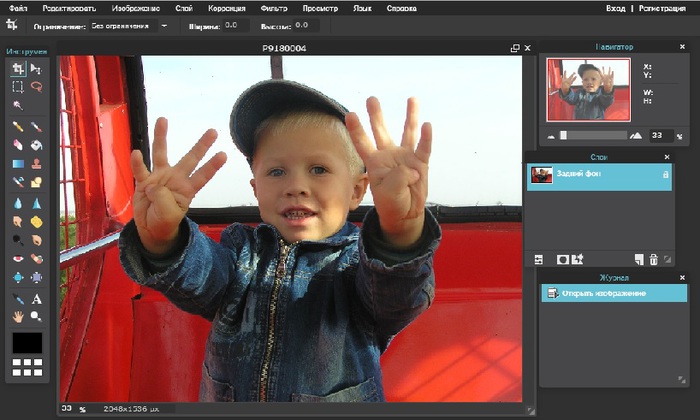Unlock the Задний фон layer padlock
The image size is (700, 420).
click(x=665, y=175)
